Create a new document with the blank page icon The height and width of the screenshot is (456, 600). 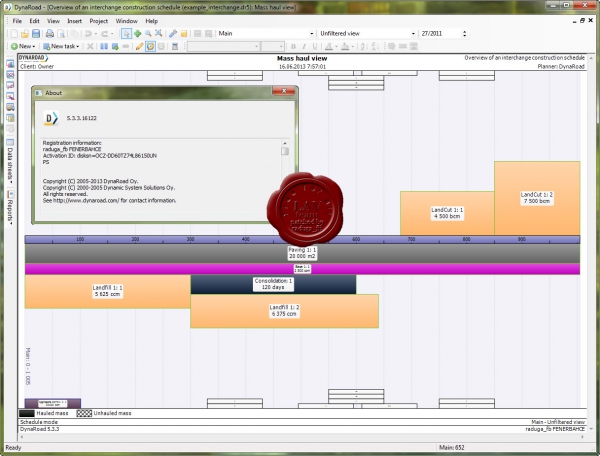(x=14, y=34)
